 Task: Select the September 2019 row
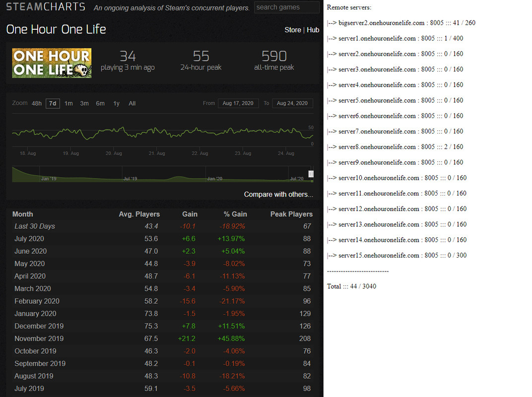click(x=162, y=364)
